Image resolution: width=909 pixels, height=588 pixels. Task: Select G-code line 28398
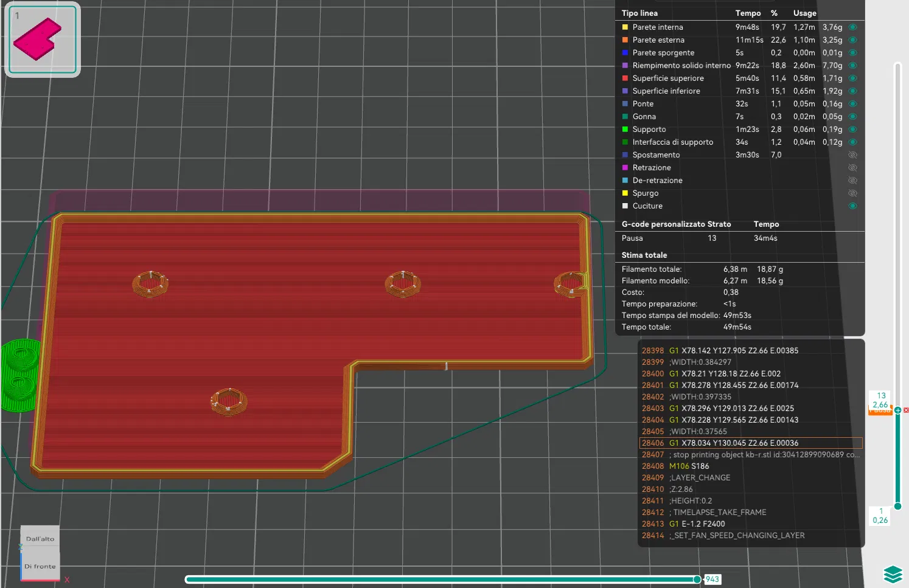(x=751, y=351)
